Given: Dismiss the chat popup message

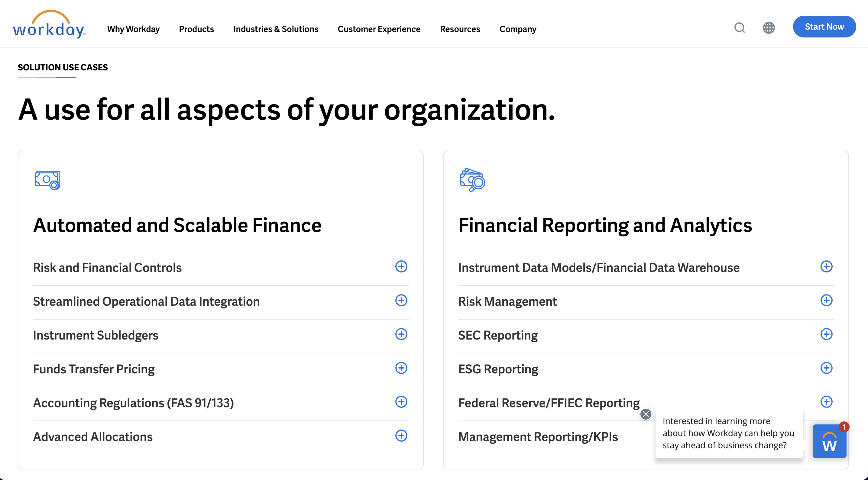Looking at the screenshot, I should [646, 414].
